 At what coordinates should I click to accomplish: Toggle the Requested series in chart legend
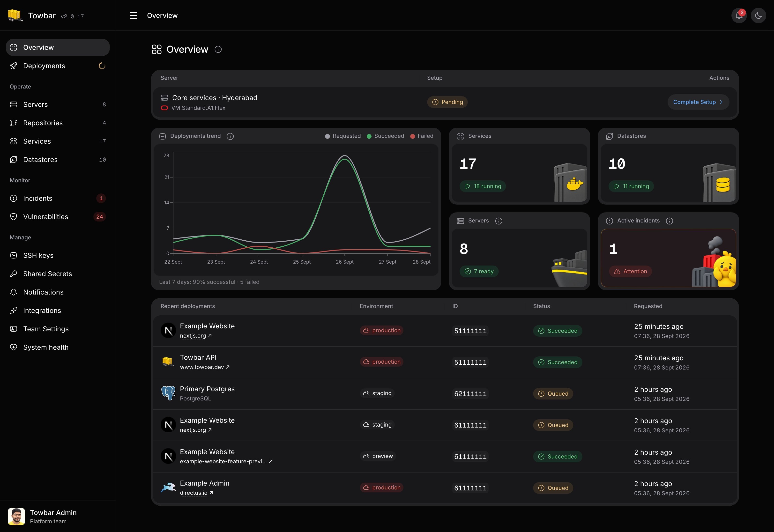343,136
